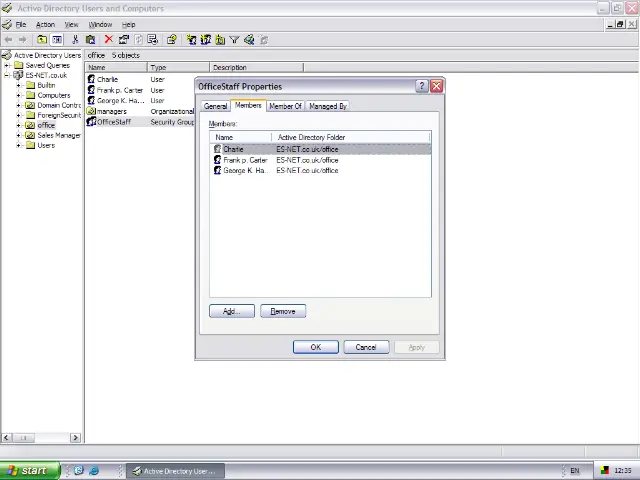This screenshot has height=480, width=640.
Task: Expand the Saved Queries tree node
Action: click(x=19, y=65)
